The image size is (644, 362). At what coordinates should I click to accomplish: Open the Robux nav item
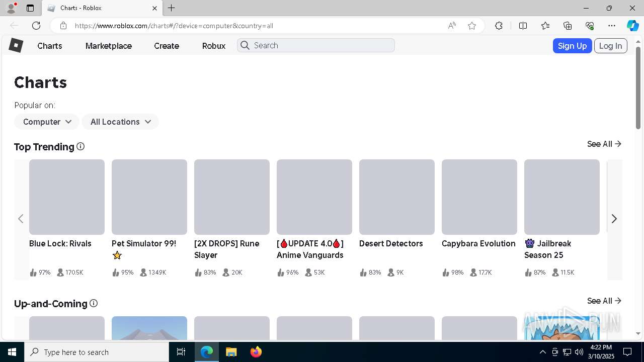click(214, 46)
